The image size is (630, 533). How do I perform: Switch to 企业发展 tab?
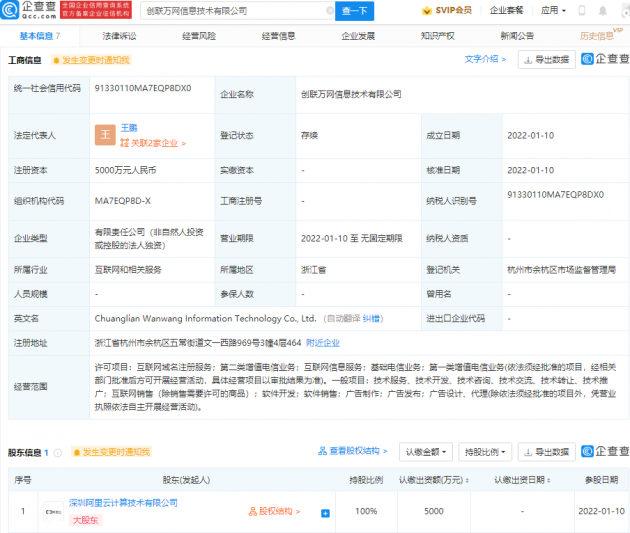[x=358, y=36]
